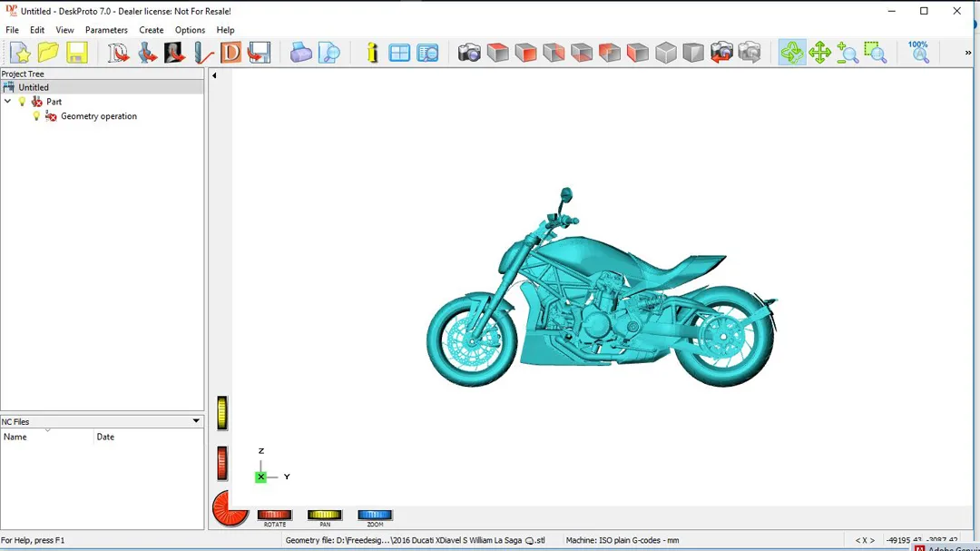Viewport: 980px width, 551px height.
Task: Click the blue list-with-magnifier icon
Action: [427, 53]
